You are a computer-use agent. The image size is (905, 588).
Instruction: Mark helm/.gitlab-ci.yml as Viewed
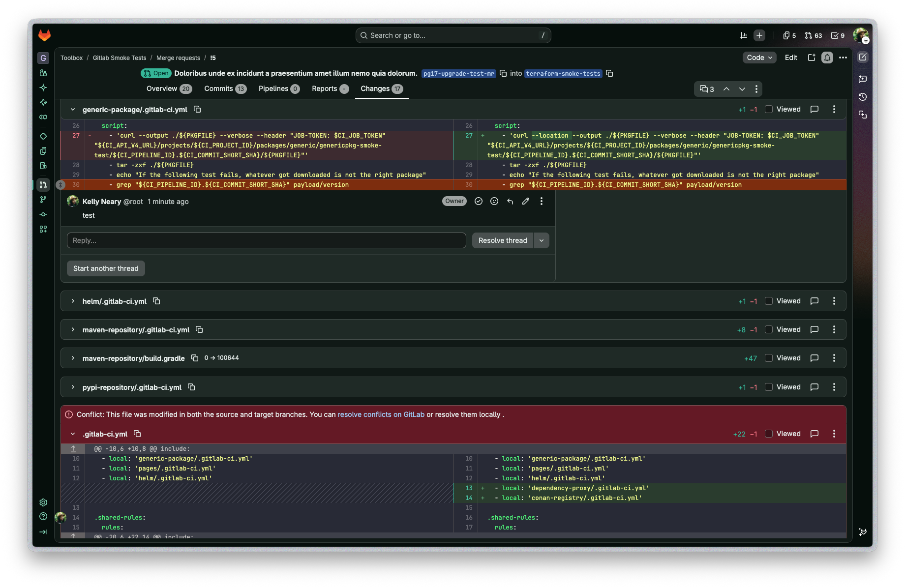click(769, 301)
